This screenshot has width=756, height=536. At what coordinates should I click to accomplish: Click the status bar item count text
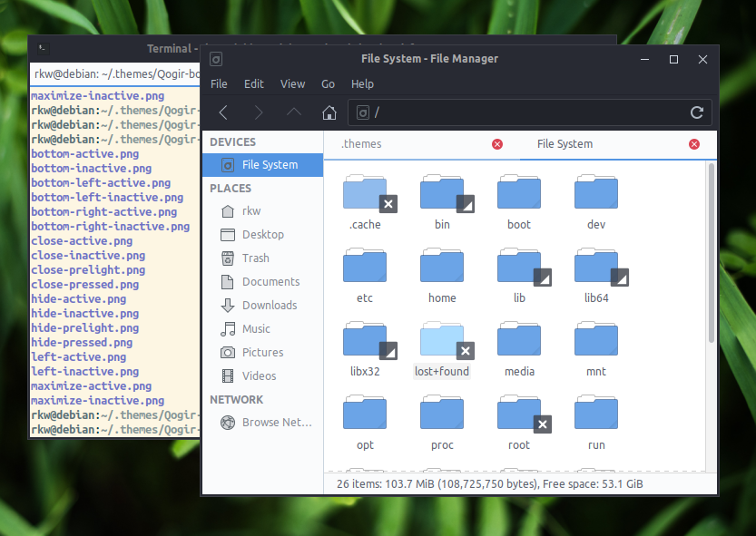489,484
